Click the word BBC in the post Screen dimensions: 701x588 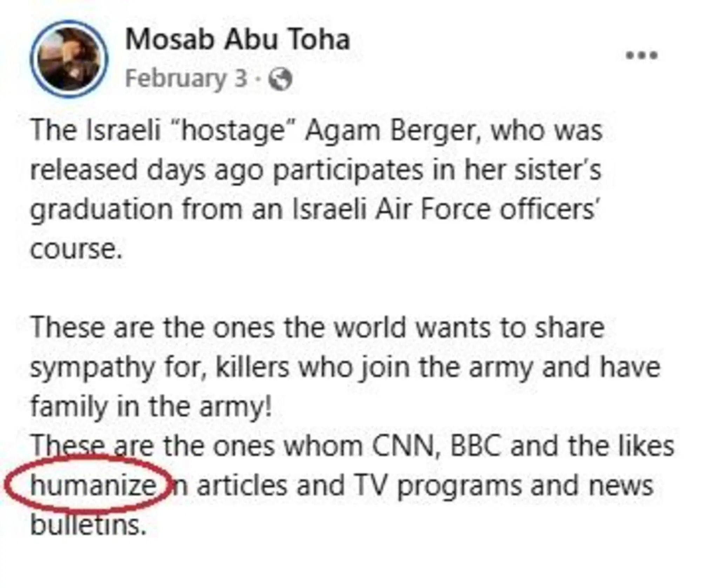(x=475, y=446)
